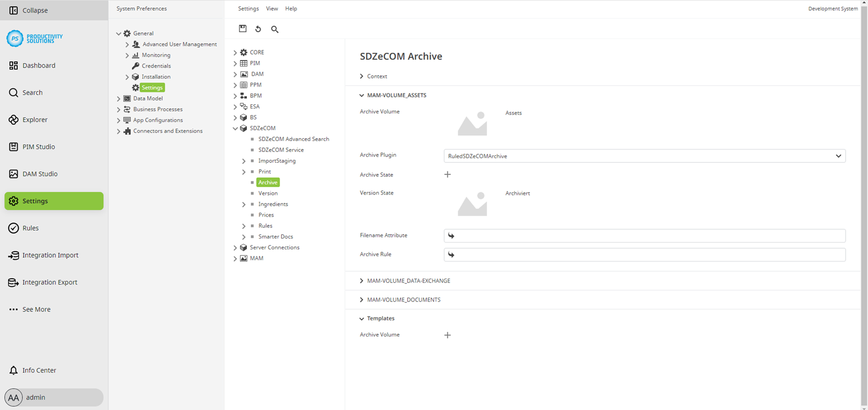Open the Settings menu at the top
The height and width of the screenshot is (410, 868).
[248, 8]
